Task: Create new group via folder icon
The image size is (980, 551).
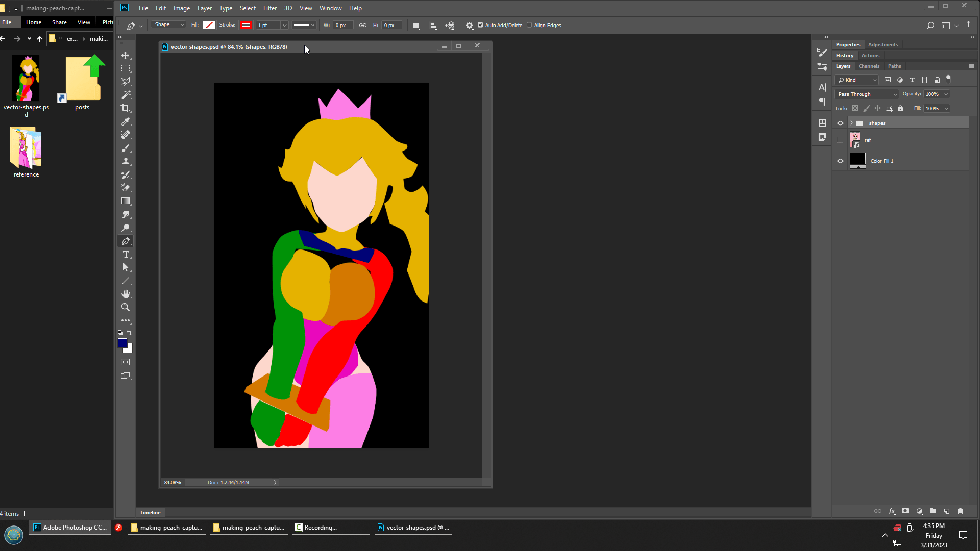Action: [x=933, y=511]
